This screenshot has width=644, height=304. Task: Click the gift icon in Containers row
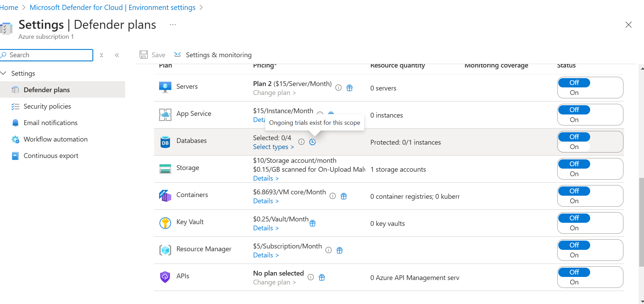point(344,196)
